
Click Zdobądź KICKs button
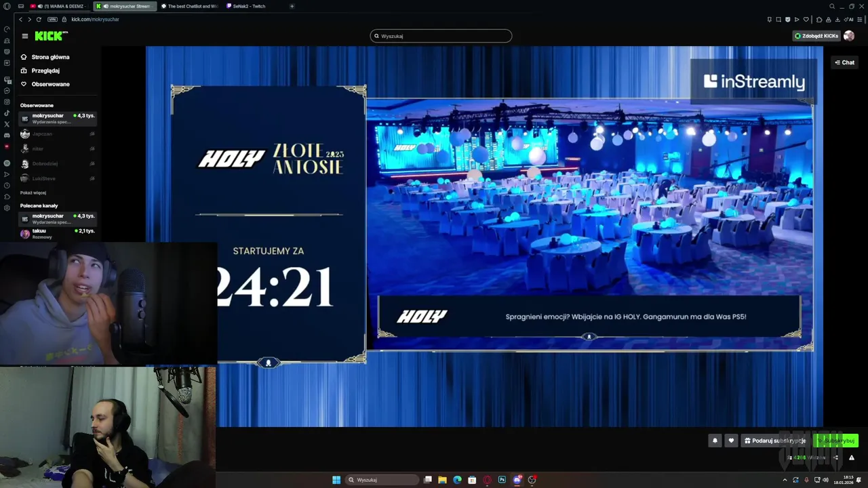[x=816, y=36]
